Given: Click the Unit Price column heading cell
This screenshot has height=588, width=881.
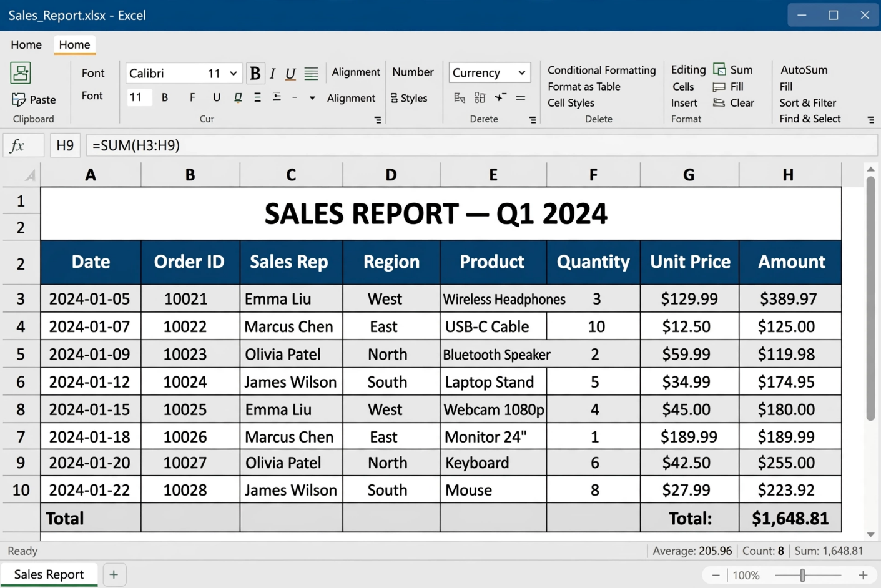Looking at the screenshot, I should [x=690, y=262].
